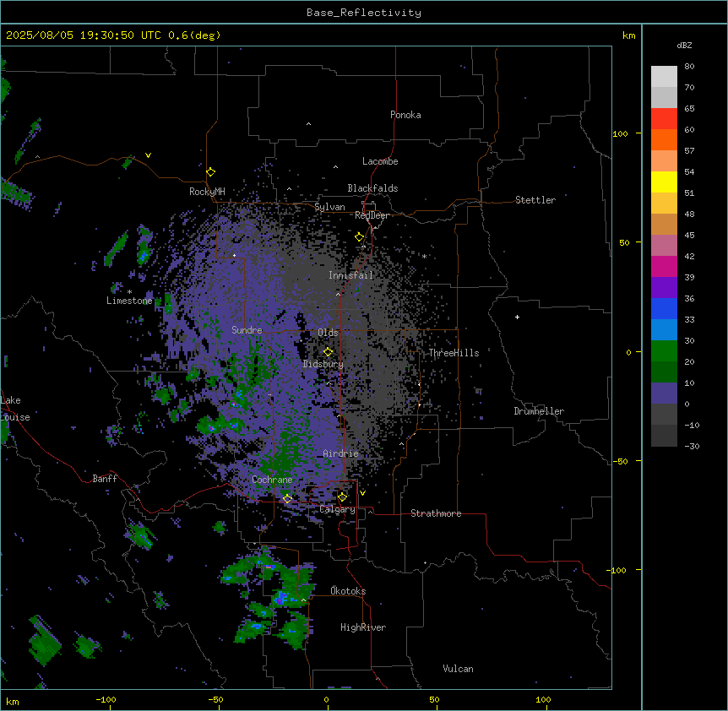Screen dimensions: 728x711
Task: Click the RockyMH label
Action: pos(207,192)
